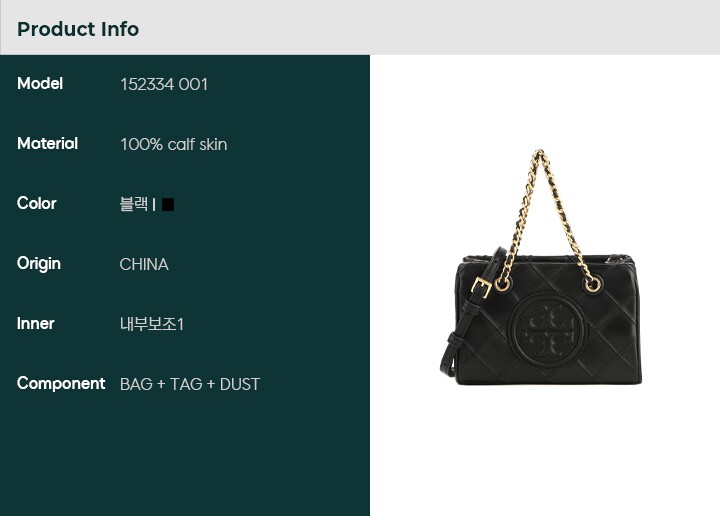720x516 pixels.
Task: Click the Product Info header title
Action: 78,29
